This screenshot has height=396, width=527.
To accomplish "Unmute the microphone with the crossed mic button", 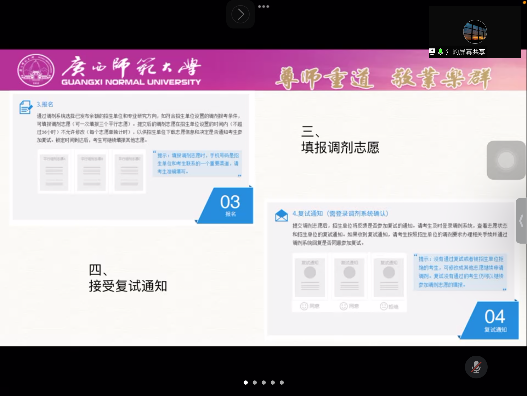I will (x=476, y=367).
